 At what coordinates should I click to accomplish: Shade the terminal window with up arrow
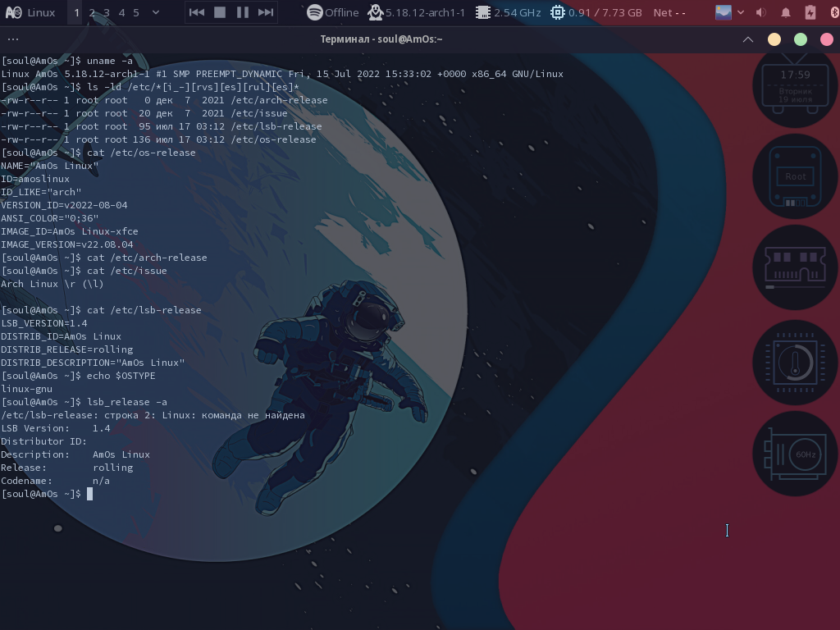(748, 39)
